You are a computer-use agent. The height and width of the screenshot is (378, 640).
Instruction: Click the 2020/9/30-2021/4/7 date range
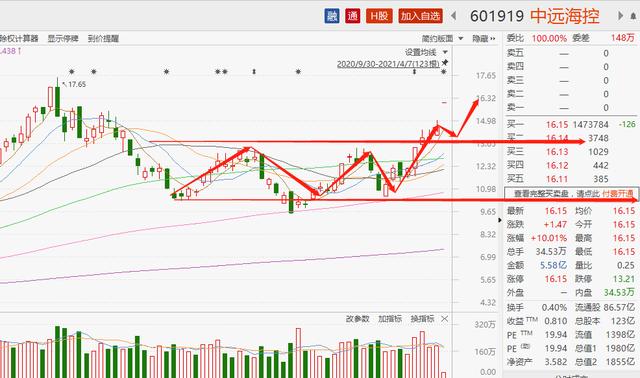388,64
